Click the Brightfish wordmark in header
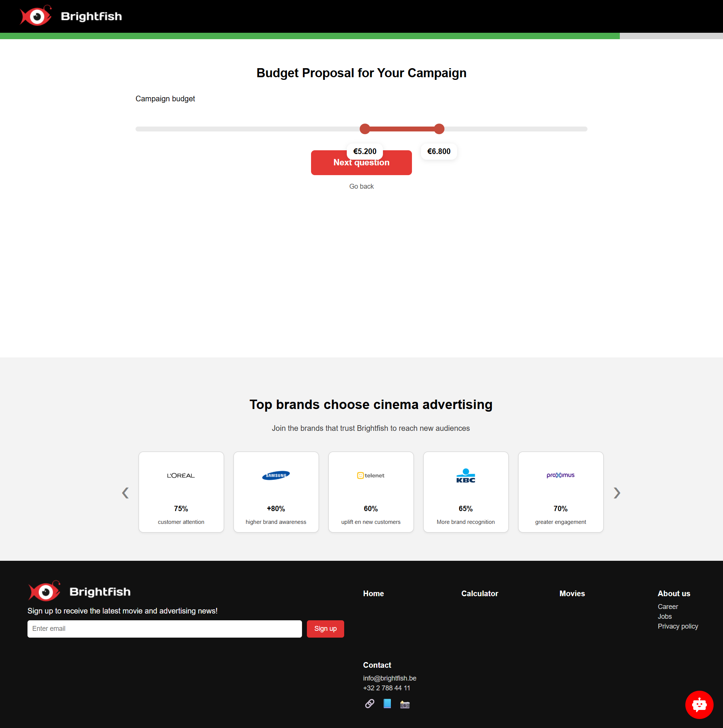723x728 pixels. click(x=91, y=16)
